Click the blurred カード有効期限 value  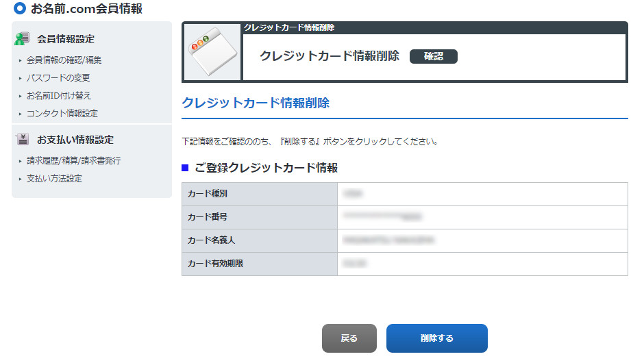pos(354,264)
